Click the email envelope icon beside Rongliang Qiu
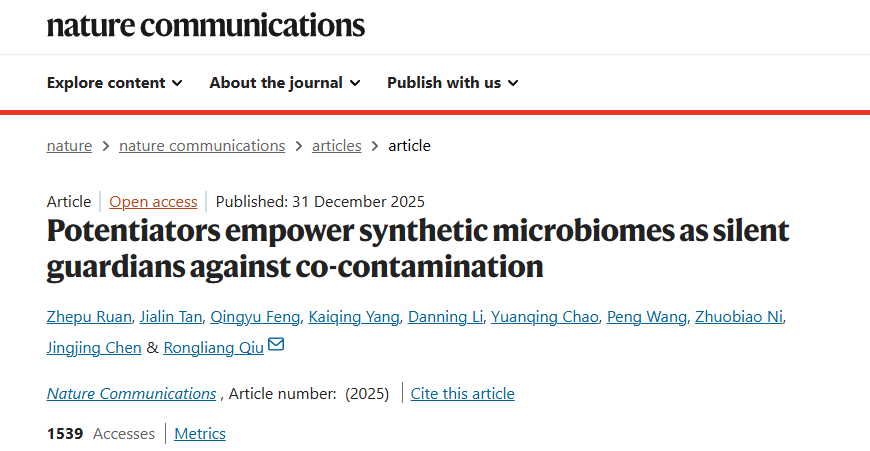 pyautogui.click(x=276, y=346)
